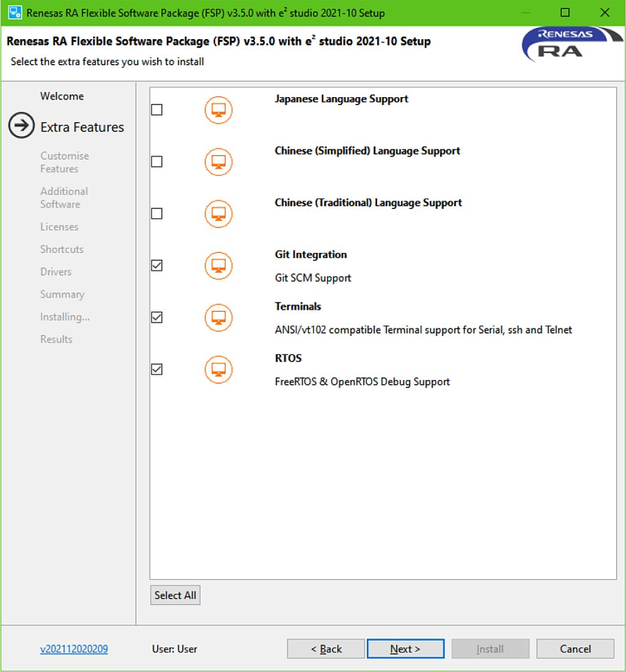Click the Select All button
The height and width of the screenshot is (672, 626).
175,594
